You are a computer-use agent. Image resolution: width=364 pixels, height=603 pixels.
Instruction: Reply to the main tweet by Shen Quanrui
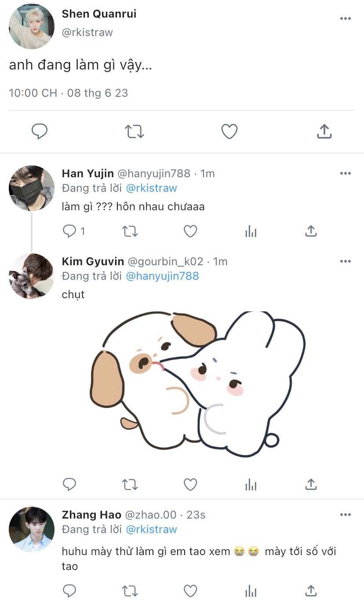tap(40, 131)
